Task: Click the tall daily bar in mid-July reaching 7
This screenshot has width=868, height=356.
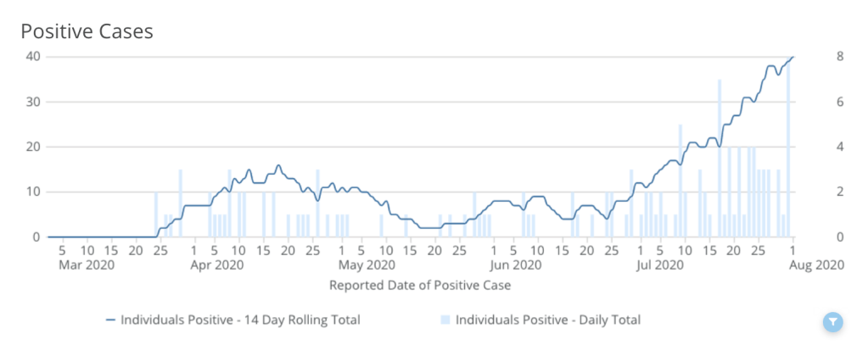Action: (x=720, y=161)
